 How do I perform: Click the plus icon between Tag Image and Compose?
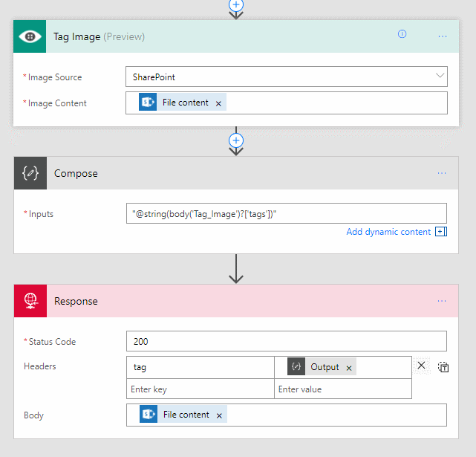tap(236, 140)
